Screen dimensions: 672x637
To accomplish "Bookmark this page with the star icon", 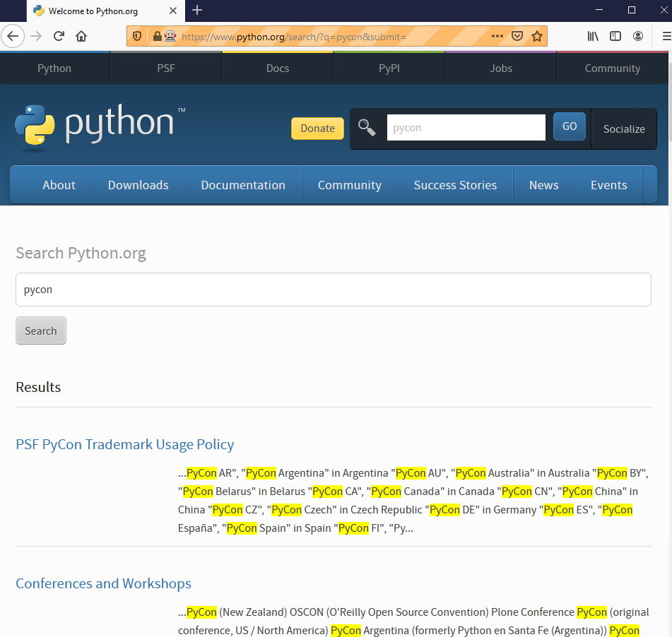I will (536, 36).
